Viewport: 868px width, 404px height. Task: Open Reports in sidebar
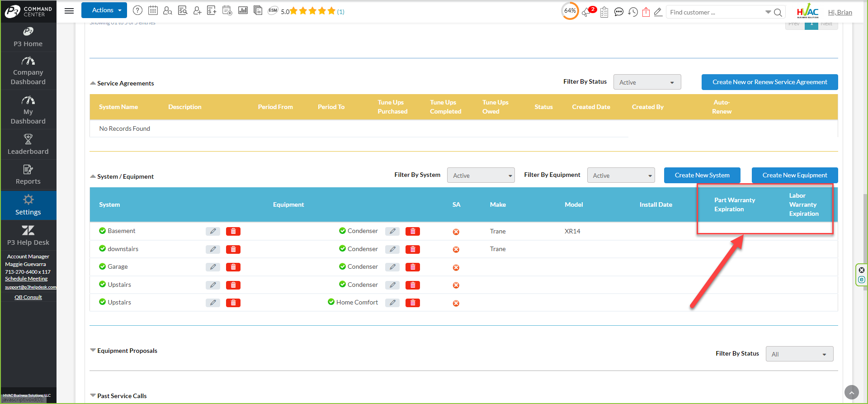28,175
